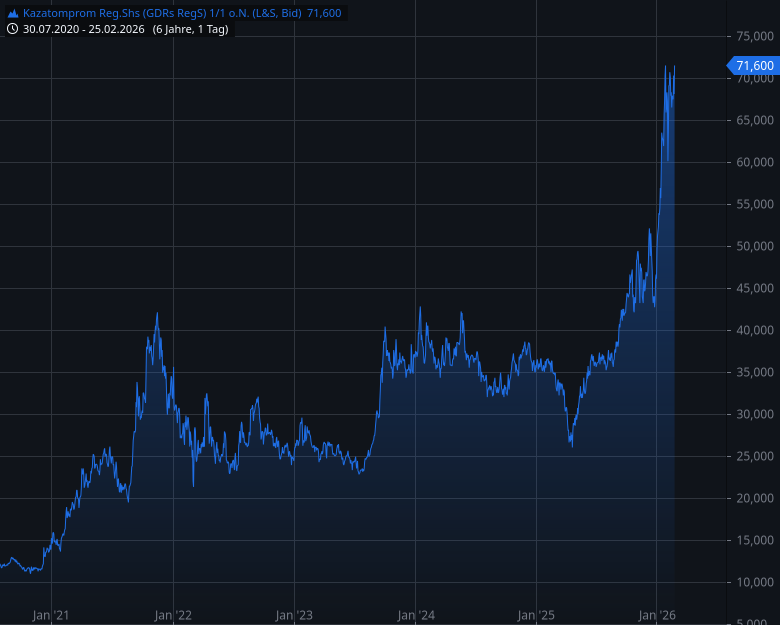Screen dimensions: 780x625
Task: Click the 75,000 price axis label
Action: click(x=755, y=36)
